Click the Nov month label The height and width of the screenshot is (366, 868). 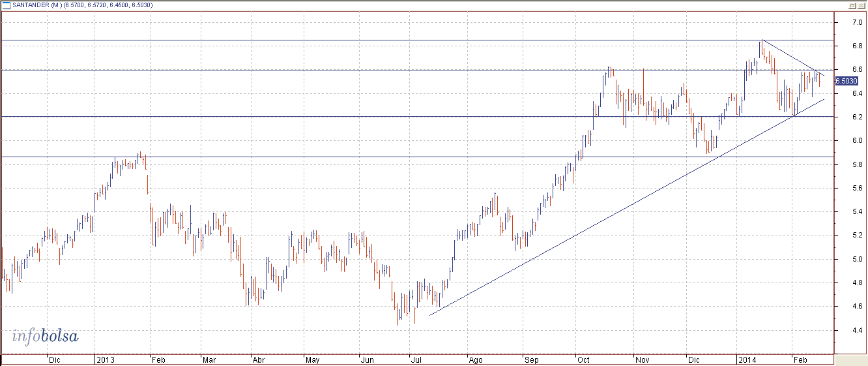(643, 359)
